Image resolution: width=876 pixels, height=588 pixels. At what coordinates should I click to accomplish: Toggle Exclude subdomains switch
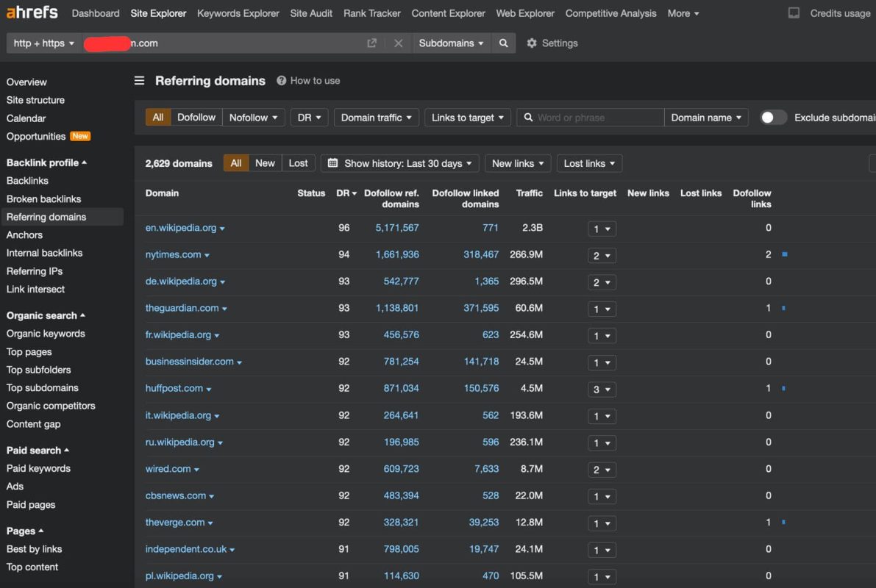[x=772, y=118]
